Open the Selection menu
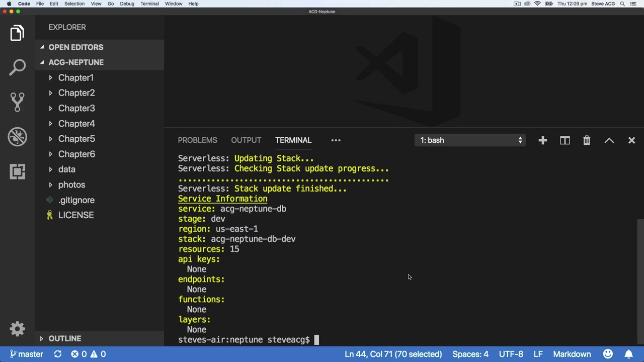Viewport: 644px width, 362px height. point(74,4)
